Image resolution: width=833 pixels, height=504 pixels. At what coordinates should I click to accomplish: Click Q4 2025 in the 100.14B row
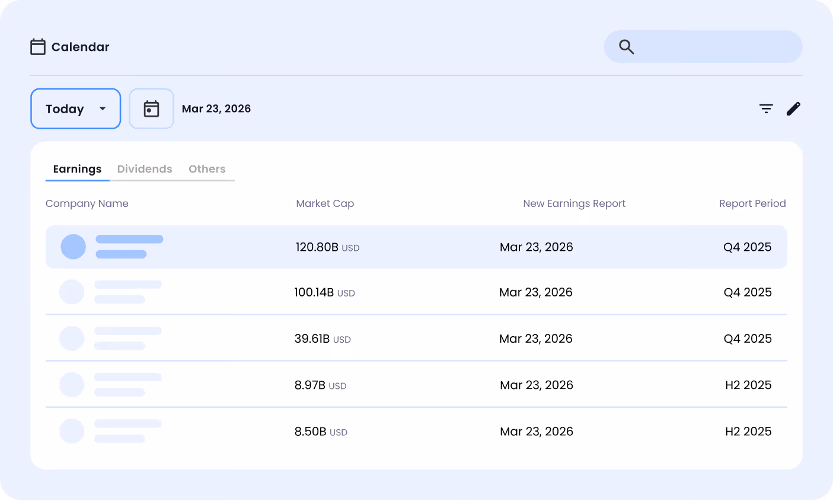pos(748,292)
